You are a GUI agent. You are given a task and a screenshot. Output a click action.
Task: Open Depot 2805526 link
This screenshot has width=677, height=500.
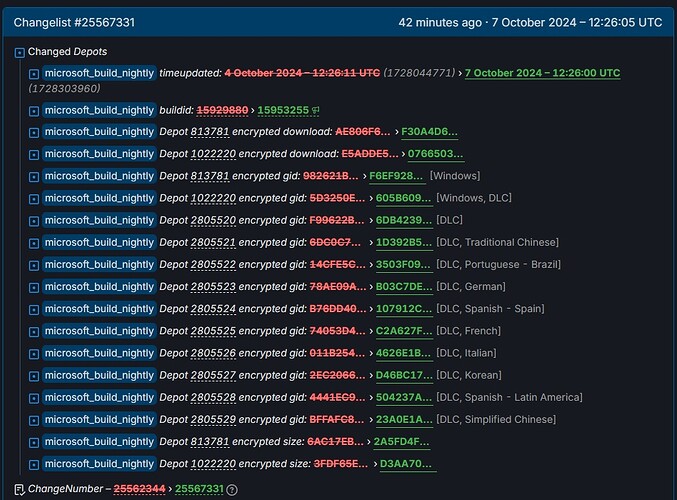(213, 353)
